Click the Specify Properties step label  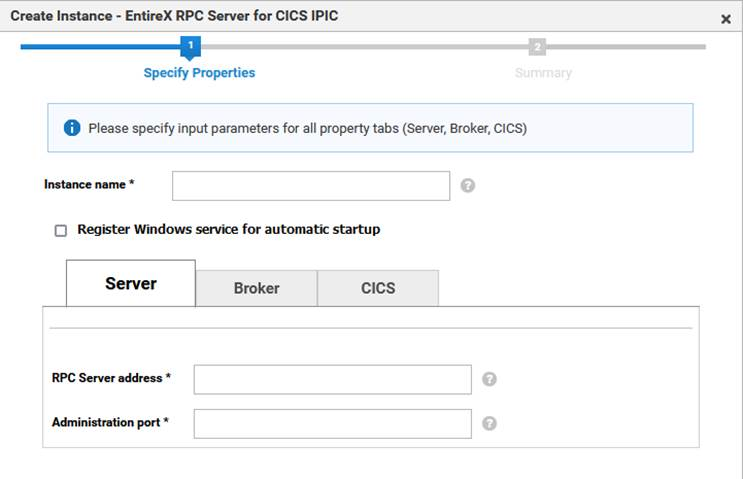[x=199, y=72]
